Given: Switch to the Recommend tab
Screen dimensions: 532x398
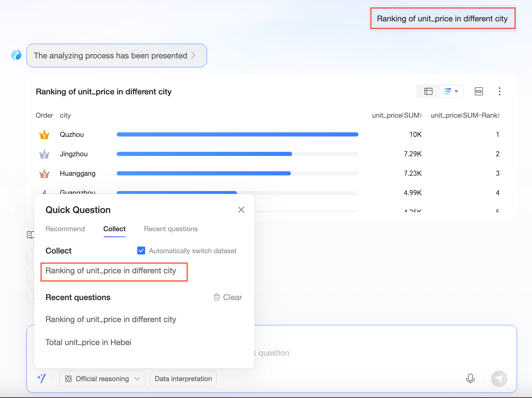Looking at the screenshot, I should [x=65, y=229].
